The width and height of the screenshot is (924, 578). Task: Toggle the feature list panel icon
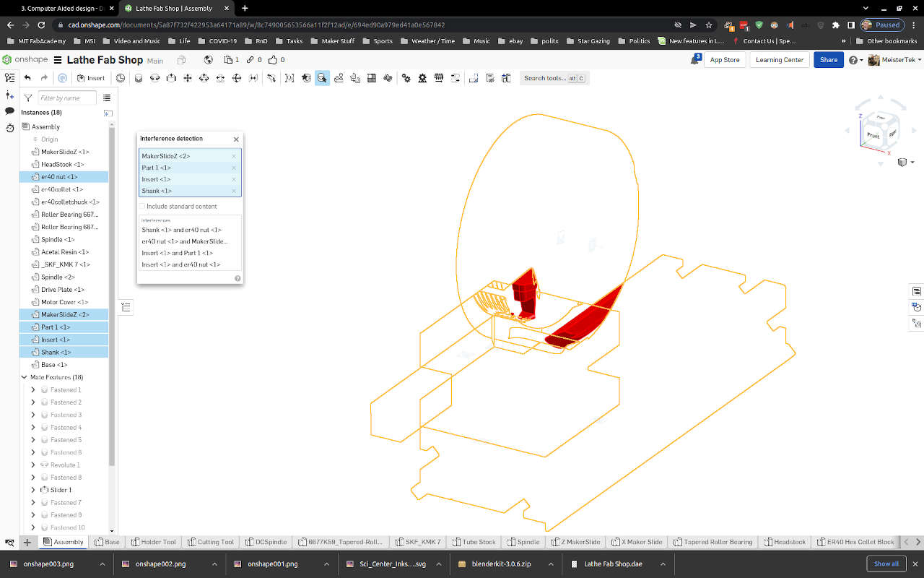point(9,78)
